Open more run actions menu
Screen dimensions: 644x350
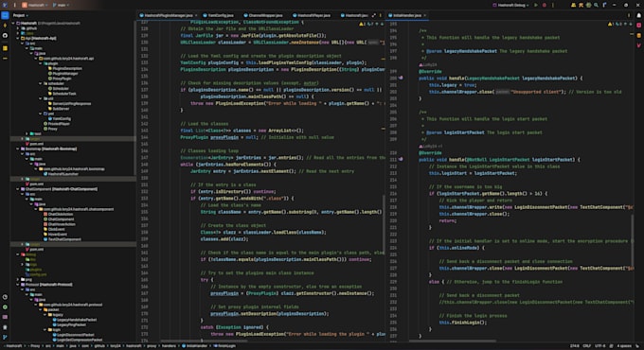tap(553, 5)
